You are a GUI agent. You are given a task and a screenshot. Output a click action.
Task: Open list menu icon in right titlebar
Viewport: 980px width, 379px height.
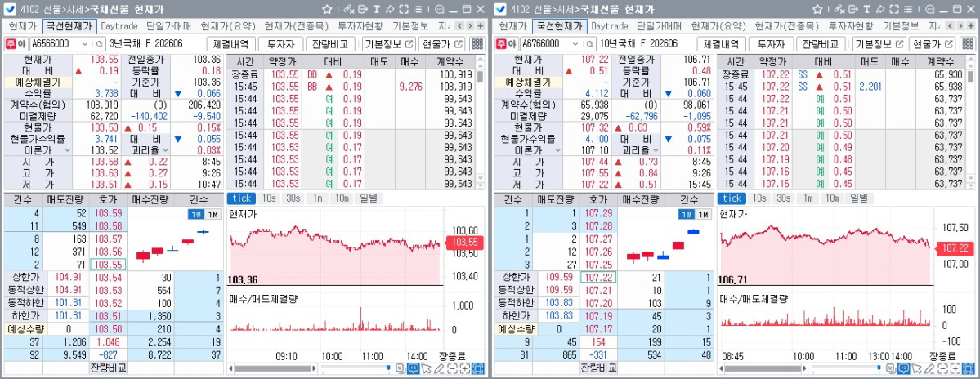[x=908, y=9]
